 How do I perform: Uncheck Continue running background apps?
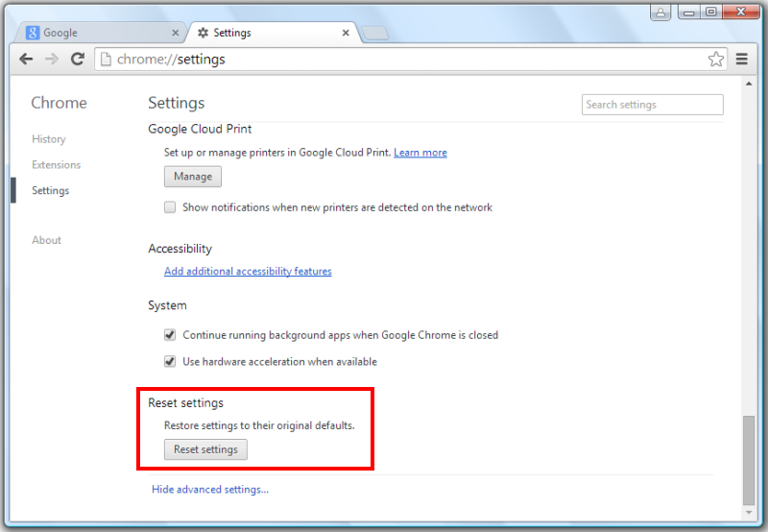(170, 335)
